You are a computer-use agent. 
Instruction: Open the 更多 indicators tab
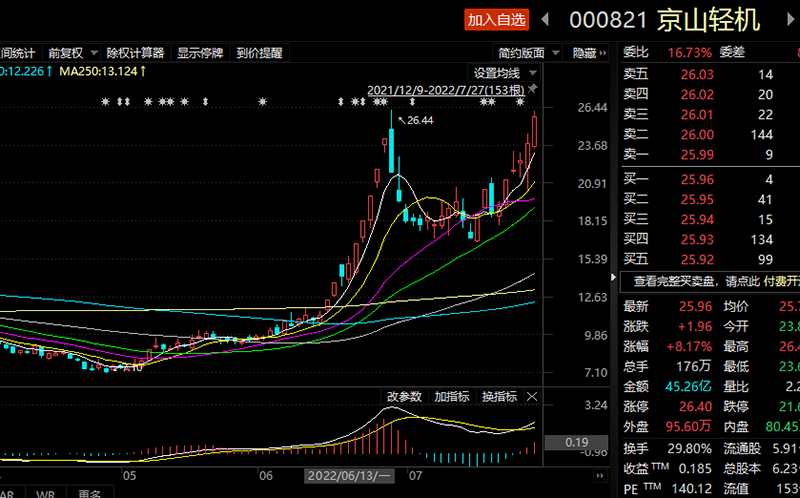pos(90,492)
